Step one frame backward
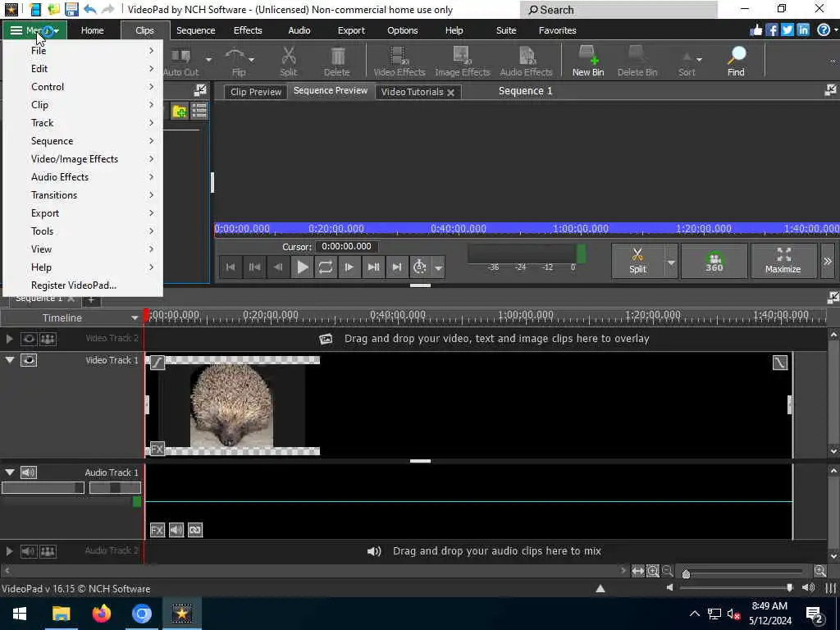Image resolution: width=840 pixels, height=630 pixels. pos(278,267)
